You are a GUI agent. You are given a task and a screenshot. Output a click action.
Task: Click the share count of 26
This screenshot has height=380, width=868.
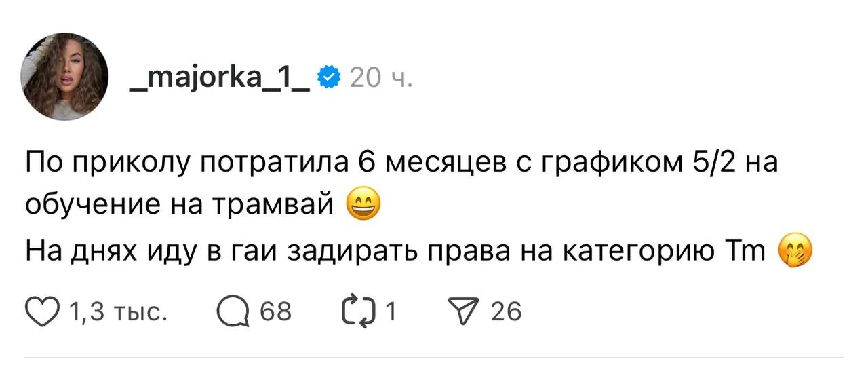click(x=506, y=312)
